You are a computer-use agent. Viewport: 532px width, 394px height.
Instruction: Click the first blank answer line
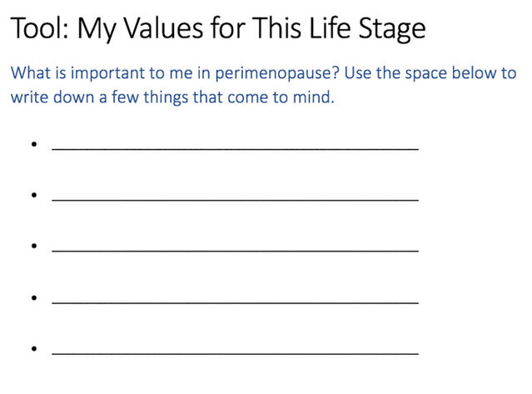pyautogui.click(x=235, y=147)
